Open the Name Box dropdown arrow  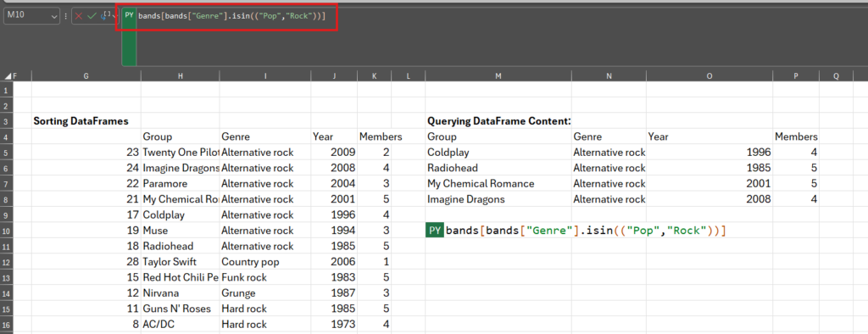54,17
